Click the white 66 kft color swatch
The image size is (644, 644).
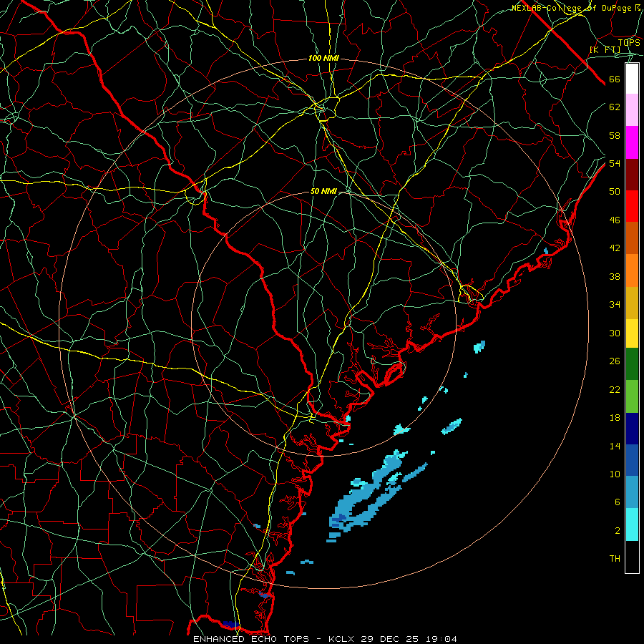[x=632, y=79]
